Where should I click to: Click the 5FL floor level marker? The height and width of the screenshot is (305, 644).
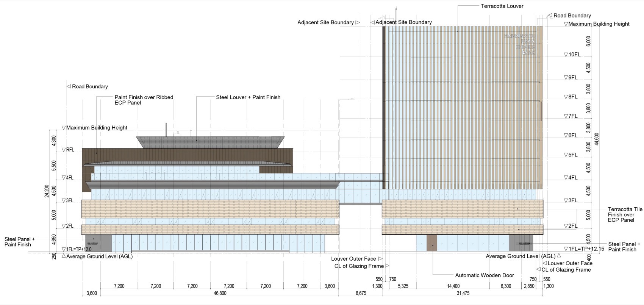(571, 155)
